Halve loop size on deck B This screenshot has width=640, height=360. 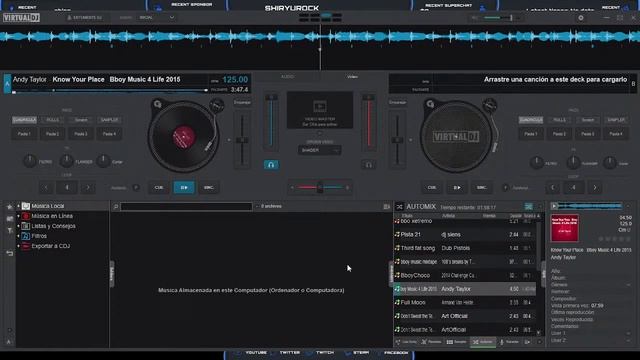553,187
